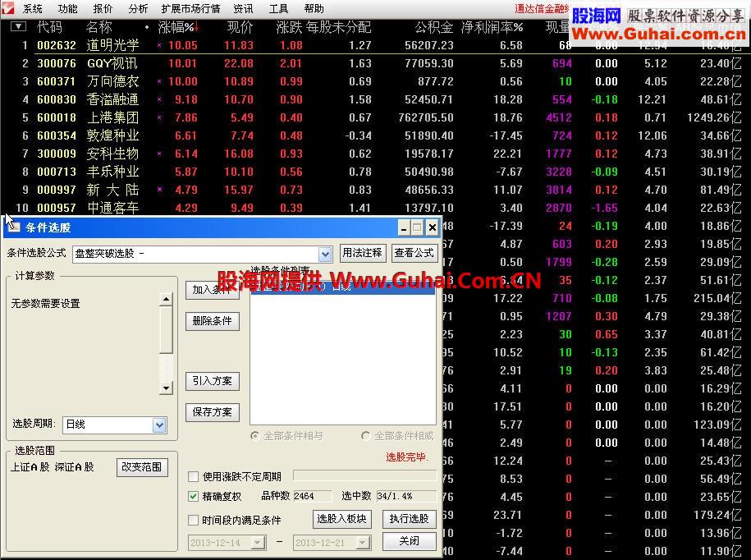
Task: Click the x marker beside 安科生物
Action: (x=159, y=154)
